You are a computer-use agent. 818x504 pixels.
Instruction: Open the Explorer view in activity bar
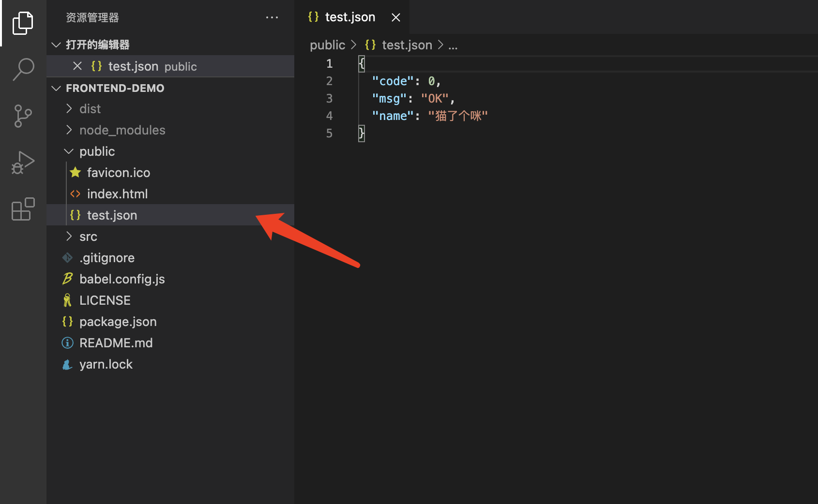pos(23,23)
